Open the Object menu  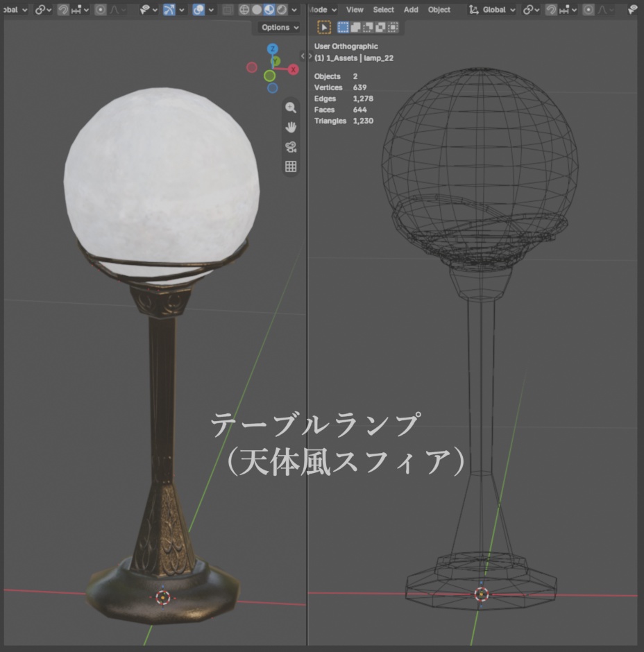pyautogui.click(x=439, y=10)
